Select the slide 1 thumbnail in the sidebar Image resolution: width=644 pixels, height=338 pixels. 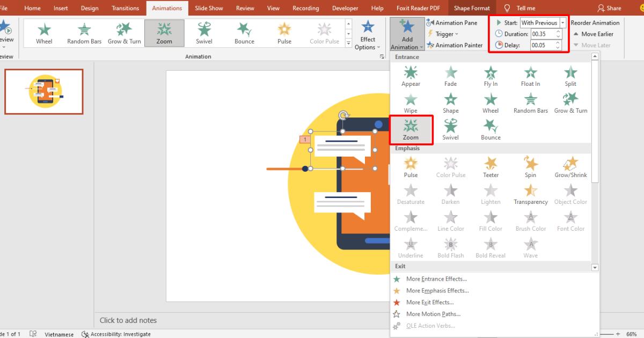(x=43, y=91)
